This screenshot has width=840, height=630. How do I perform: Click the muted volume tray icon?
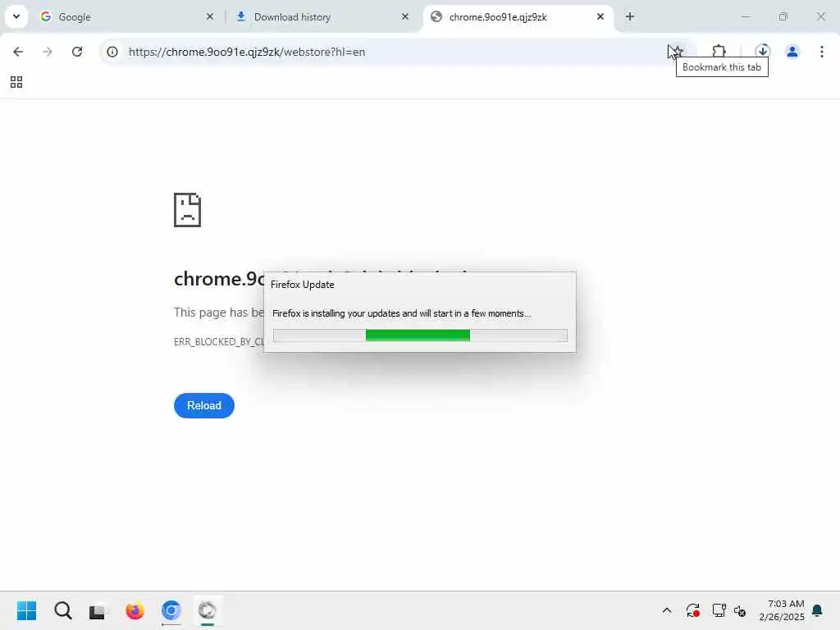[x=740, y=610]
